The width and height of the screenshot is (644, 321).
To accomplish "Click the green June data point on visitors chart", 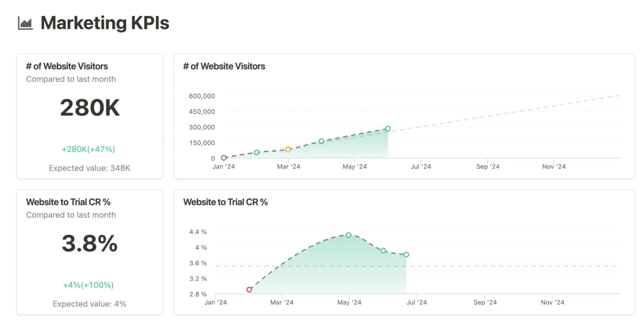I will coord(387,129).
